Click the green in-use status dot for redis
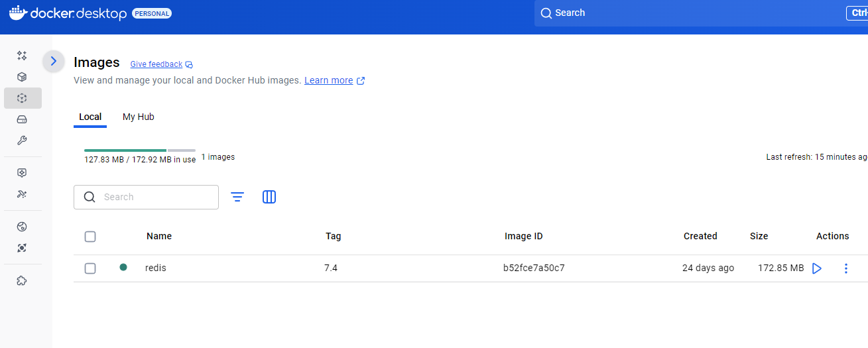The height and width of the screenshot is (348, 868). pos(123,267)
